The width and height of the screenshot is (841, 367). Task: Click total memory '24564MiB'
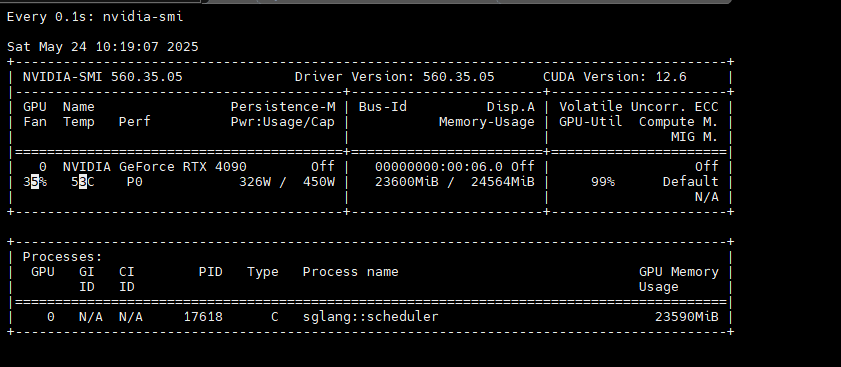coord(503,182)
